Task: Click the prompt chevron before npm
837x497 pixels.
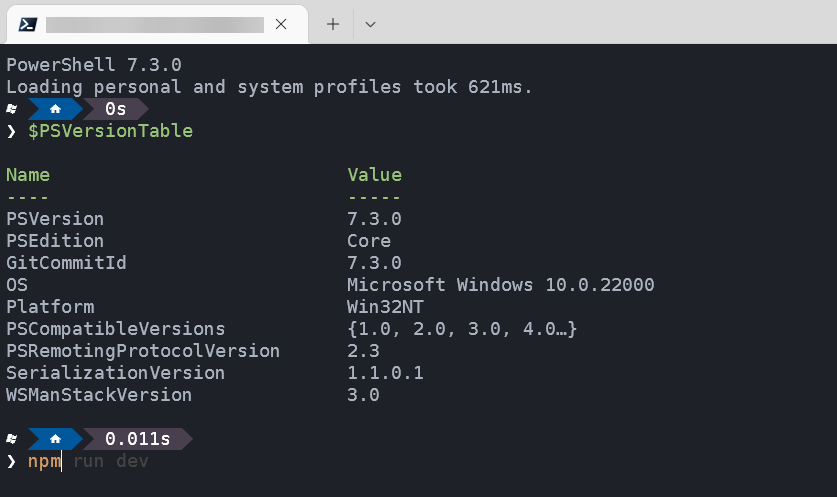Action: click(x=11, y=461)
